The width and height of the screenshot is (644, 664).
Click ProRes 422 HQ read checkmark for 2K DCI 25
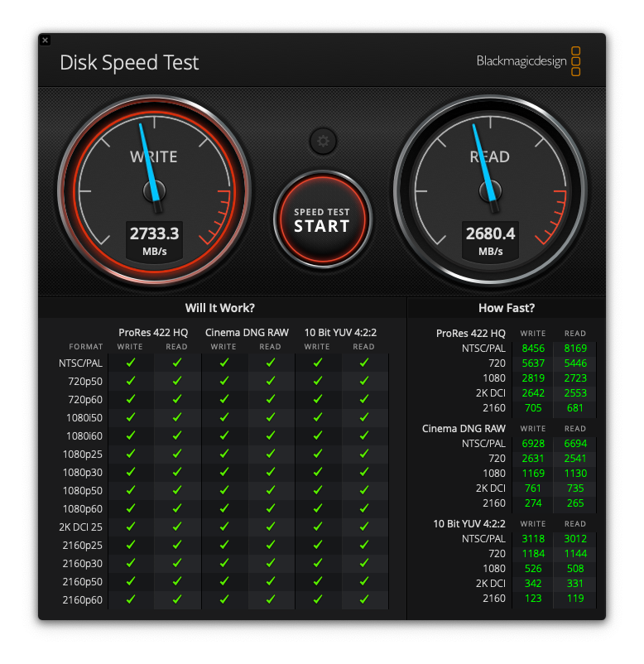click(x=177, y=527)
